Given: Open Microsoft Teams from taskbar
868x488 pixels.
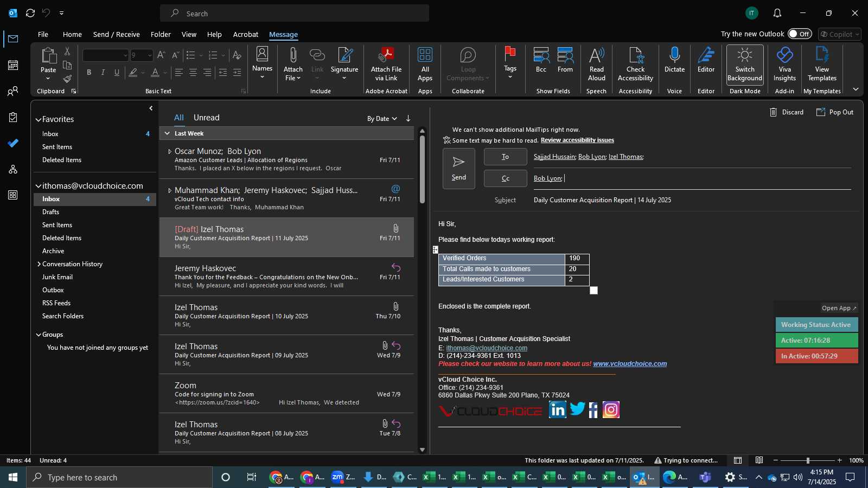Looking at the screenshot, I should (705, 477).
